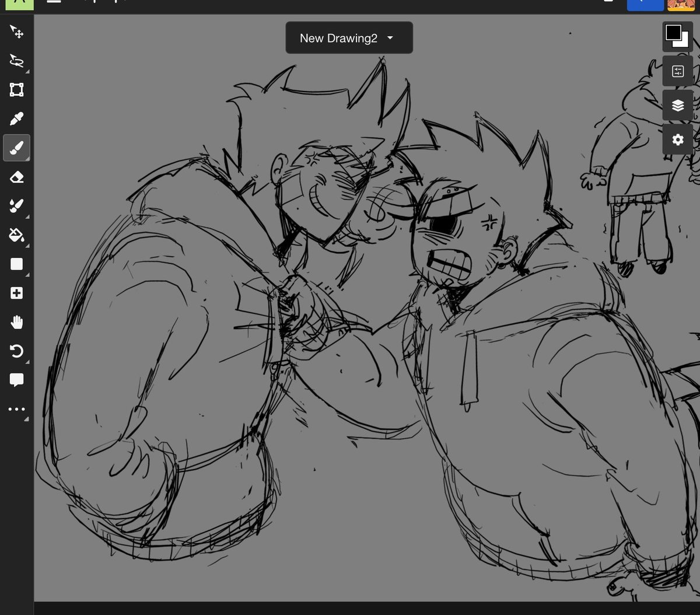Select the Comment speech bubble tool
This screenshot has width=700, height=615.
click(16, 380)
